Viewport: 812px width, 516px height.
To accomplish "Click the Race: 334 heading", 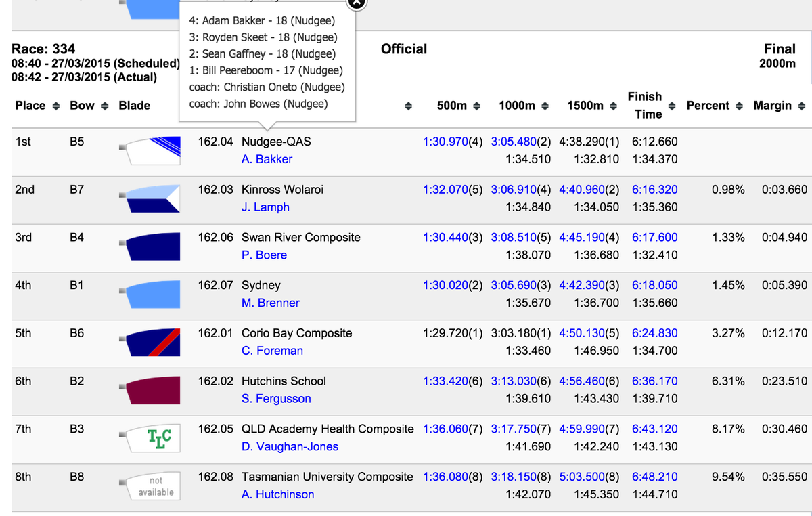I will [44, 49].
